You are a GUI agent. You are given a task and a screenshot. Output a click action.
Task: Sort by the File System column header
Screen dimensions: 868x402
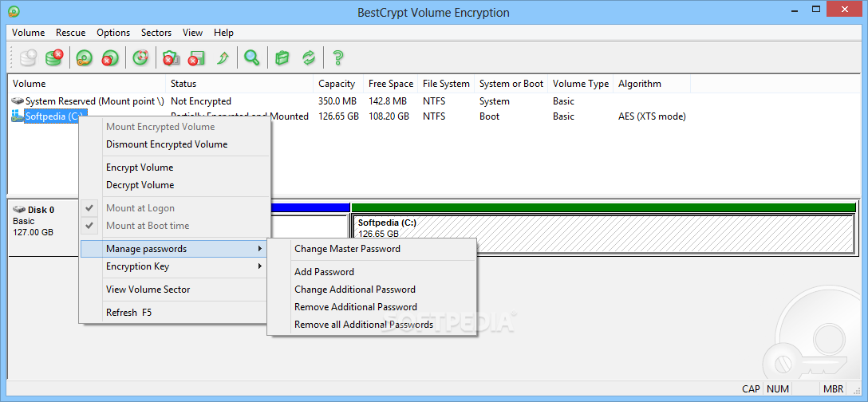tap(446, 84)
